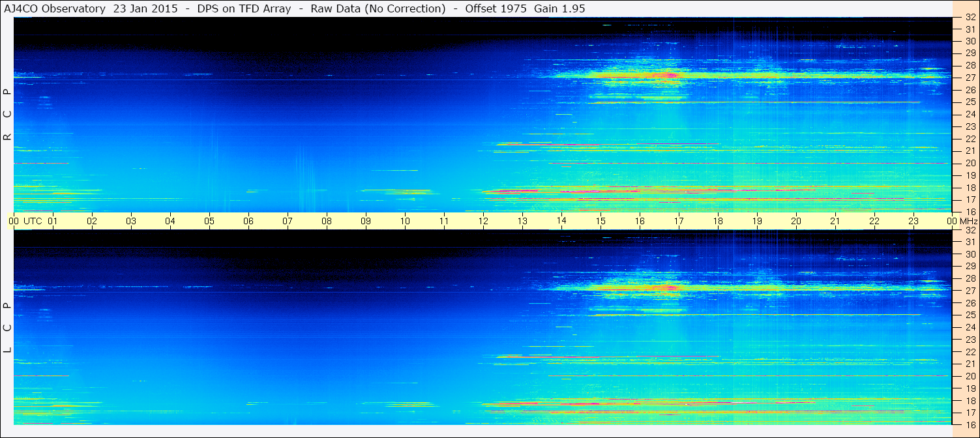The height and width of the screenshot is (438, 980).
Task: Select the 04 hour time marker
Action: (170, 221)
